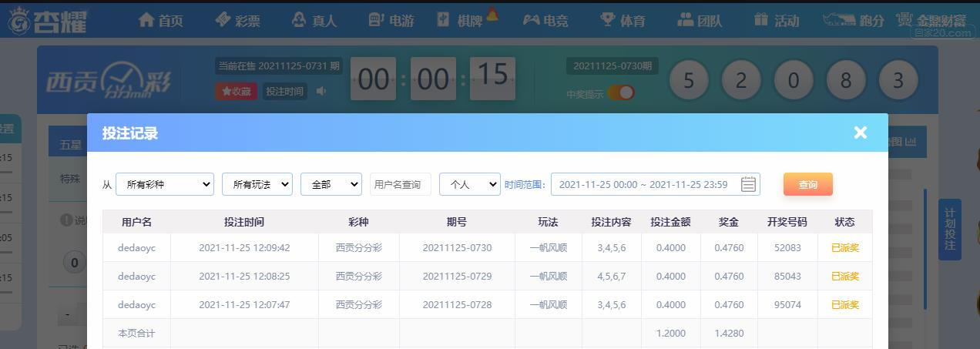Click the 本页合计 page total row label

pos(136,334)
